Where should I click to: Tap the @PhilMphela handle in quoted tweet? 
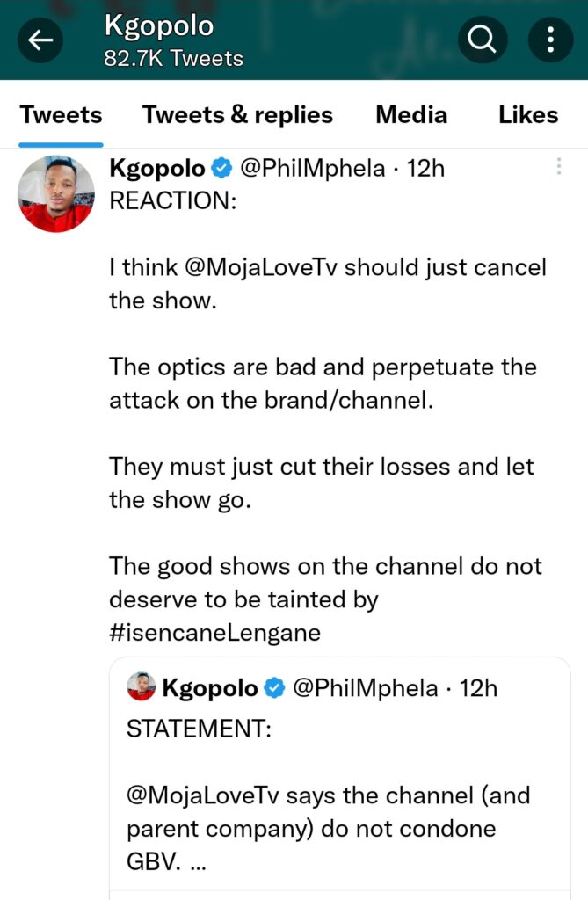click(364, 688)
